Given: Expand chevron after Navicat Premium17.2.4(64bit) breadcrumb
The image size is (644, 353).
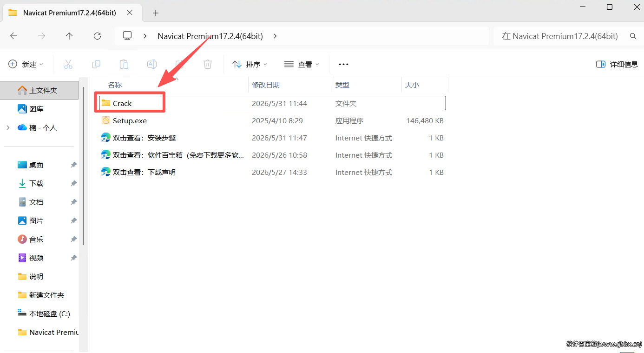Looking at the screenshot, I should tap(275, 36).
